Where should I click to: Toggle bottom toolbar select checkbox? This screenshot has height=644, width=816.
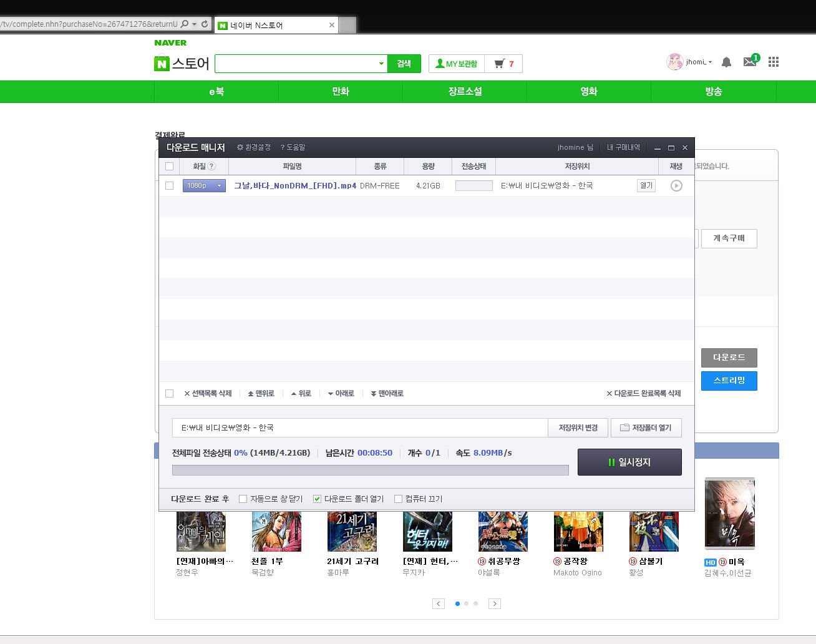169,393
